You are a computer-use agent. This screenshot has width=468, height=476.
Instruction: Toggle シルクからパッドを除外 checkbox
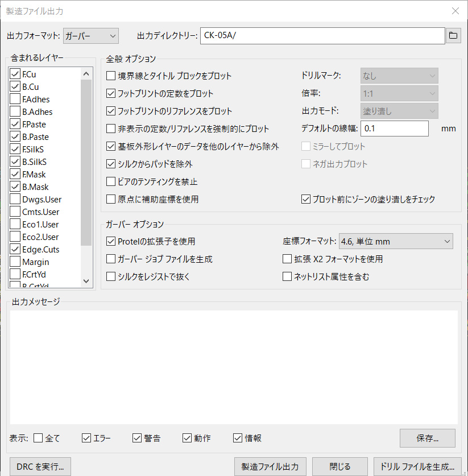coord(111,164)
